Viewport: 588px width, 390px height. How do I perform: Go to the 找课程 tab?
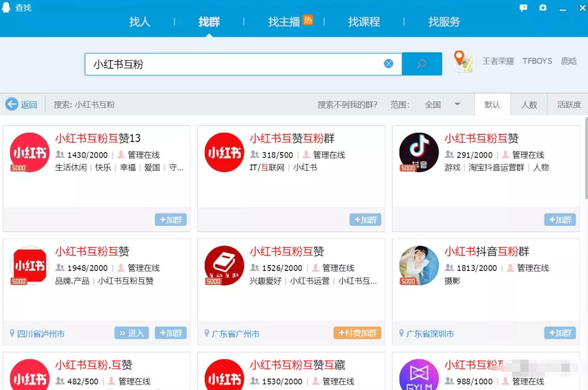364,22
